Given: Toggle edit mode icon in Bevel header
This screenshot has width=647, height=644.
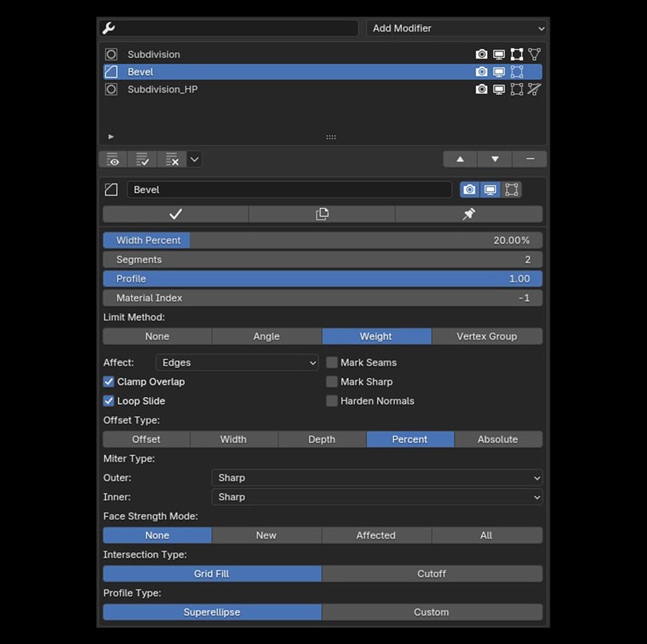Looking at the screenshot, I should 511,190.
